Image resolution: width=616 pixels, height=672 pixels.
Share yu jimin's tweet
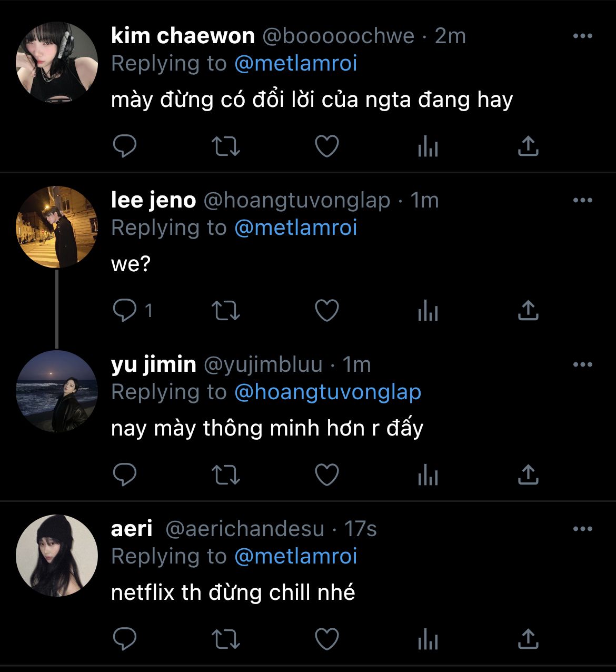click(528, 475)
